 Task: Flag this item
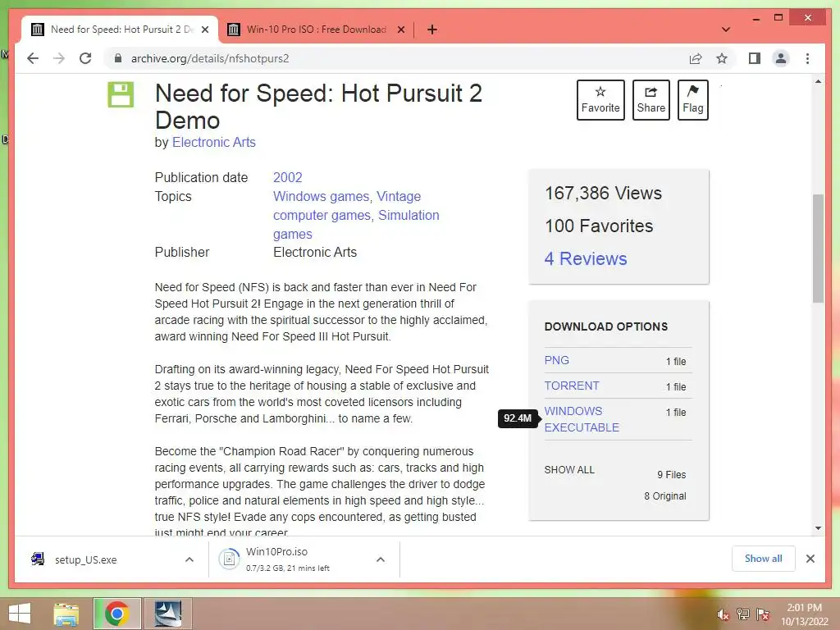692,100
